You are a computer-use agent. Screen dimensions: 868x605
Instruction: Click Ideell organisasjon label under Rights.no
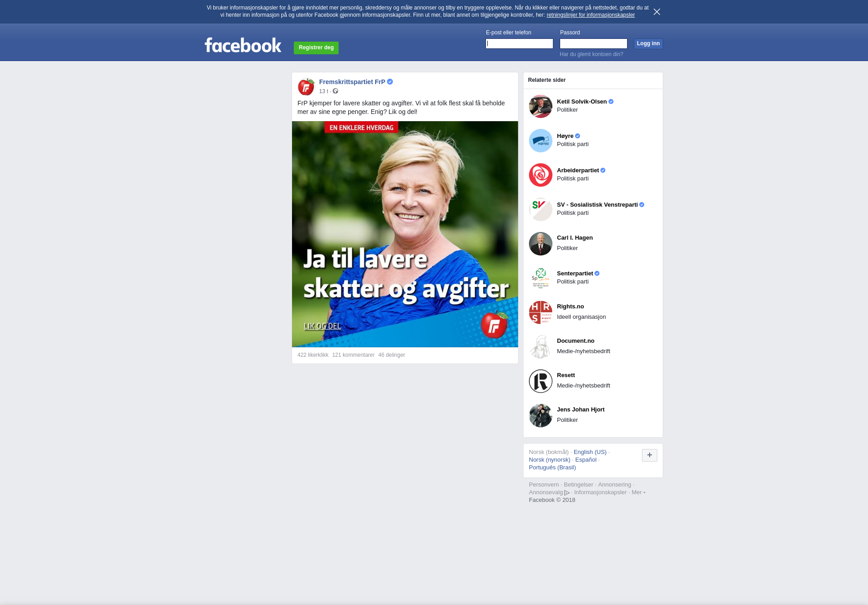pyautogui.click(x=581, y=317)
